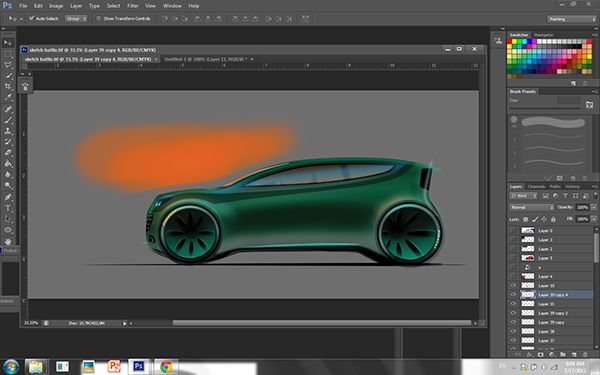Select the Eraser tool
600x375 pixels.
8,152
